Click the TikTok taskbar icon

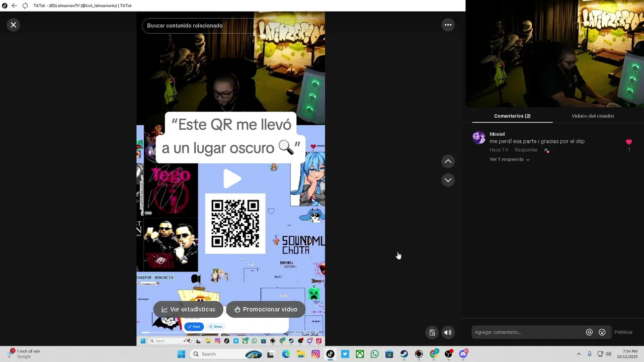click(330, 354)
